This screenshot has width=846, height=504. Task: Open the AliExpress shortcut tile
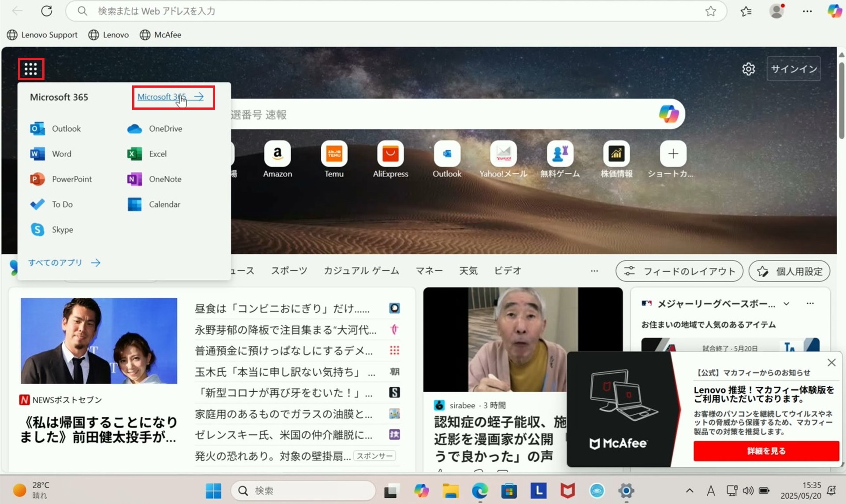[x=390, y=159]
